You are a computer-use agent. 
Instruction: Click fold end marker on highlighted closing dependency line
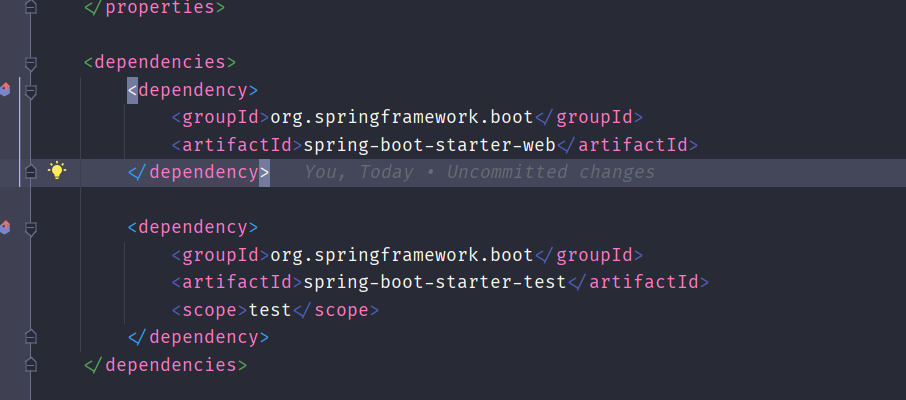coord(31,171)
